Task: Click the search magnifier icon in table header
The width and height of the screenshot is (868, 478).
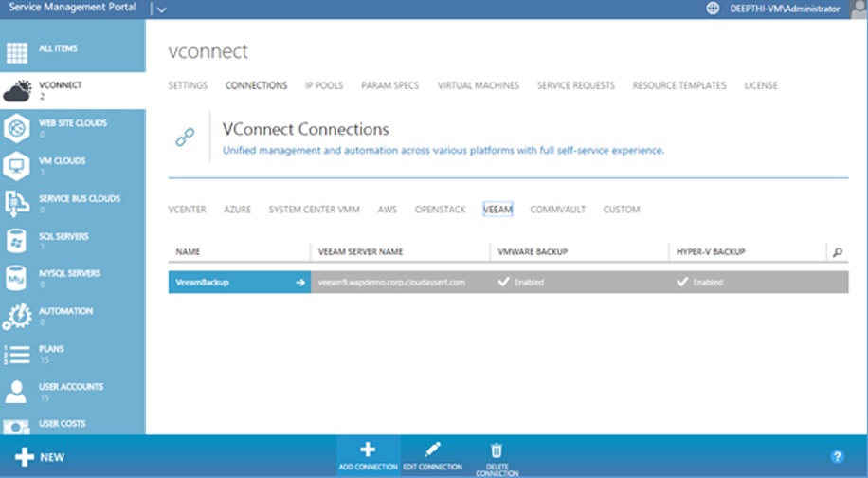Action: (x=838, y=252)
